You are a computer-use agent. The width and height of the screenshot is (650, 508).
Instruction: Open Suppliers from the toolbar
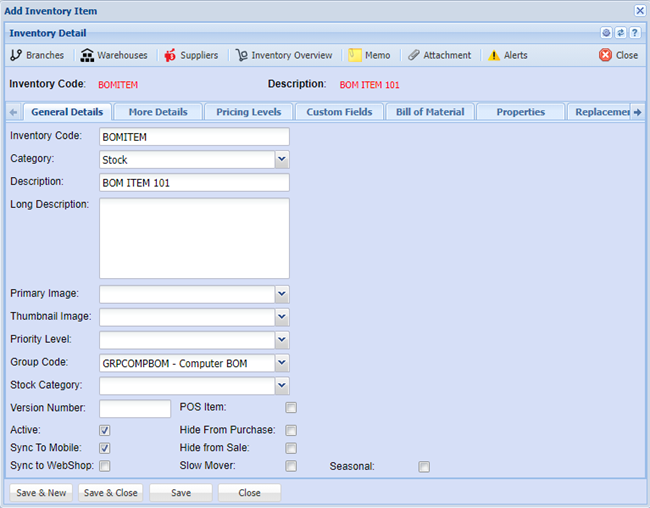coord(170,55)
